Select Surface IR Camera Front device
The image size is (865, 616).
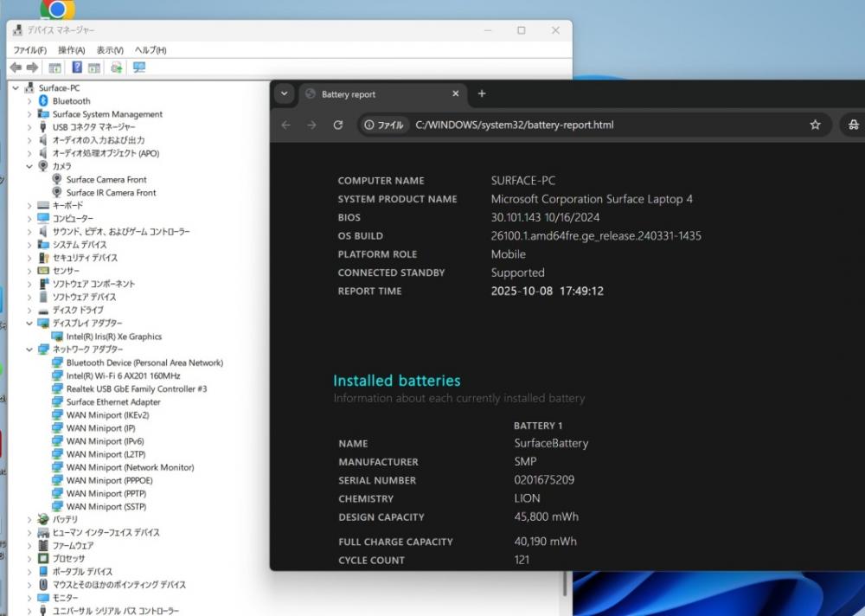[x=111, y=193]
